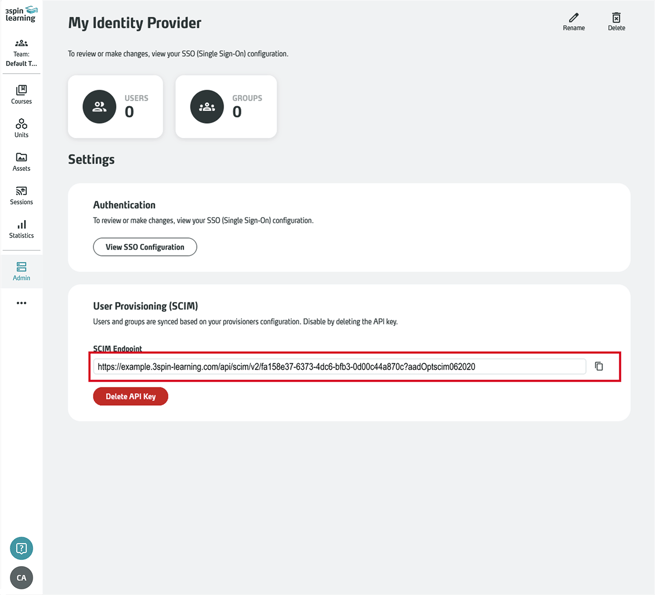Click into the SCIM Endpoint URL field
The width and height of the screenshot is (655, 595).
[339, 366]
